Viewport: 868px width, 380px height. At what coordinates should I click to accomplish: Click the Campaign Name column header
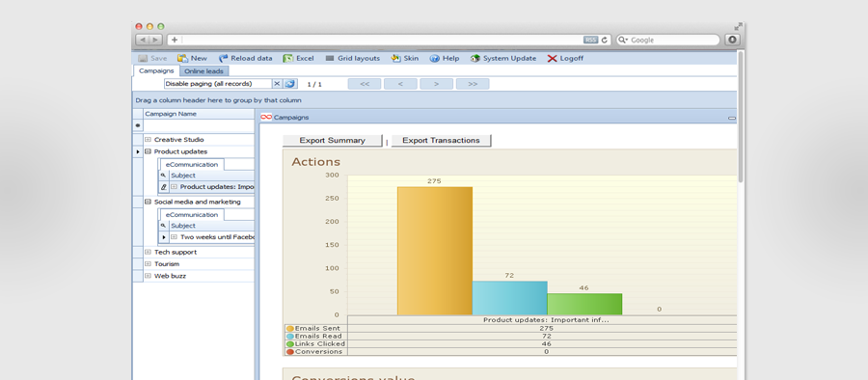coord(199,114)
